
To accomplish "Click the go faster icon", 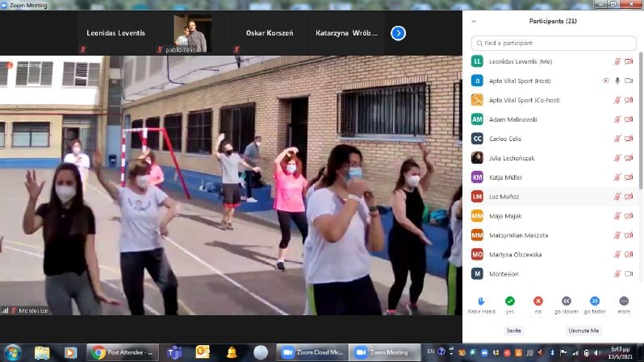I will click(595, 301).
